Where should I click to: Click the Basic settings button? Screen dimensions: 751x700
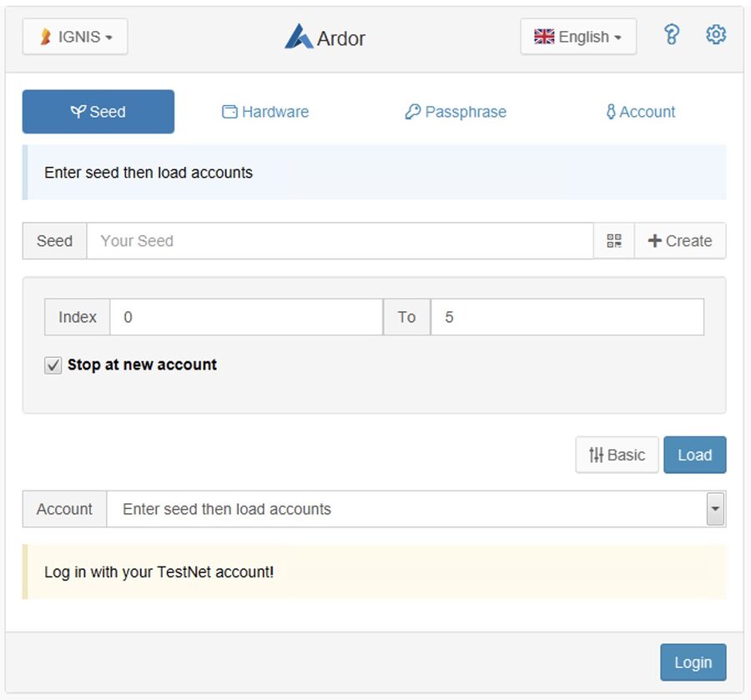[617, 455]
